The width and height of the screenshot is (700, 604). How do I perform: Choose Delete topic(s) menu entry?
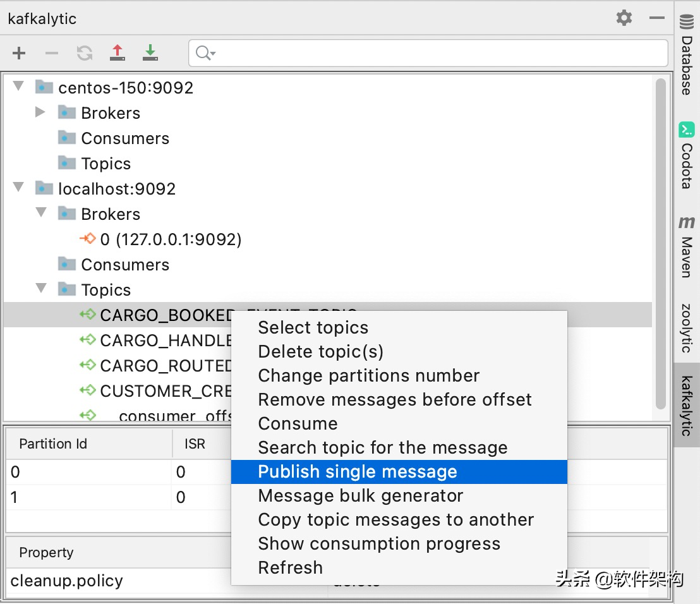[399, 352]
